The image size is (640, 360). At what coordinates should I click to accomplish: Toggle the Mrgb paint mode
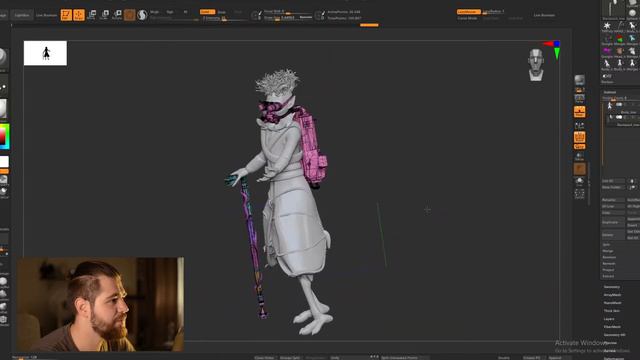(155, 12)
